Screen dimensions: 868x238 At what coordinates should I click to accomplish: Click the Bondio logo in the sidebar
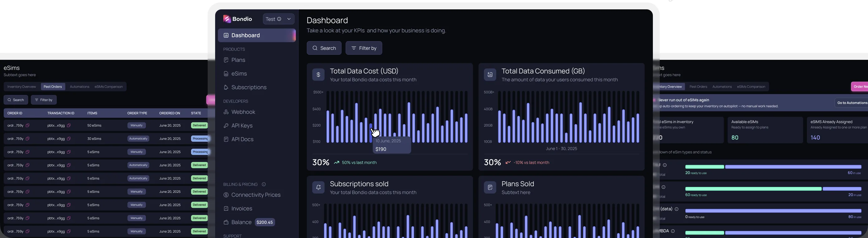238,19
